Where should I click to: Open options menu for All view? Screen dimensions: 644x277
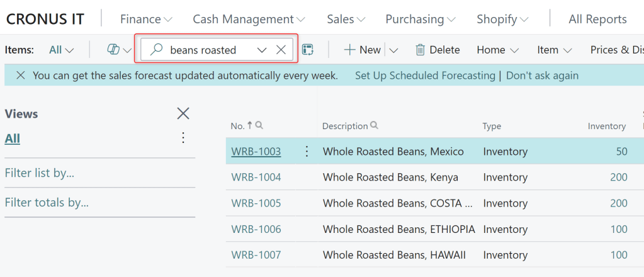tap(183, 138)
